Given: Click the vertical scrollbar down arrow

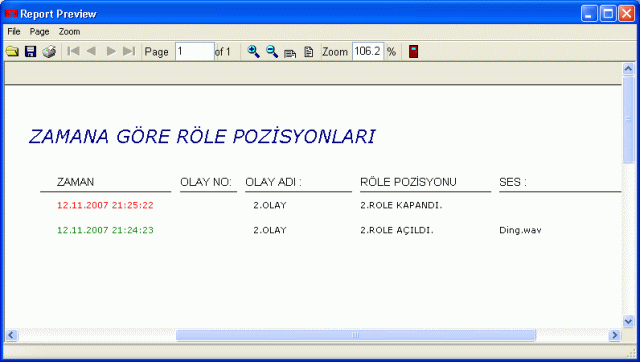Looking at the screenshot, I should pos(629,321).
